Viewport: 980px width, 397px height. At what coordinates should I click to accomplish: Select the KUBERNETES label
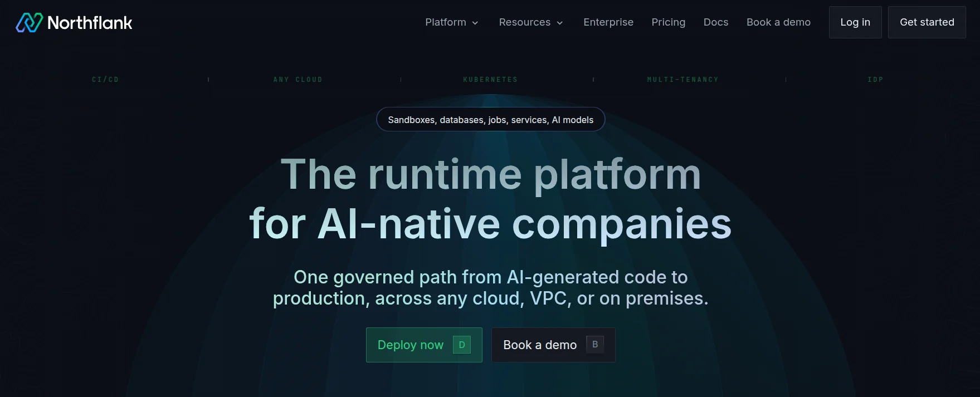click(x=490, y=80)
